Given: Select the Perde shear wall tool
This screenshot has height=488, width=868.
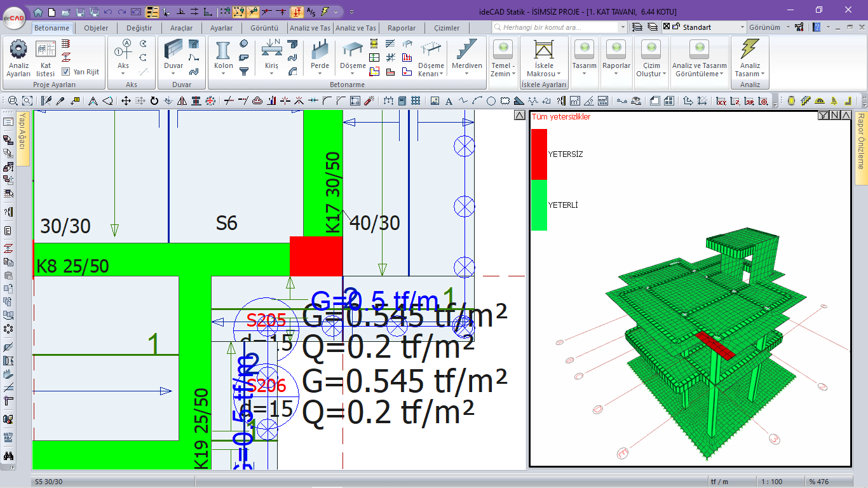Looking at the screenshot, I should pyautogui.click(x=320, y=55).
